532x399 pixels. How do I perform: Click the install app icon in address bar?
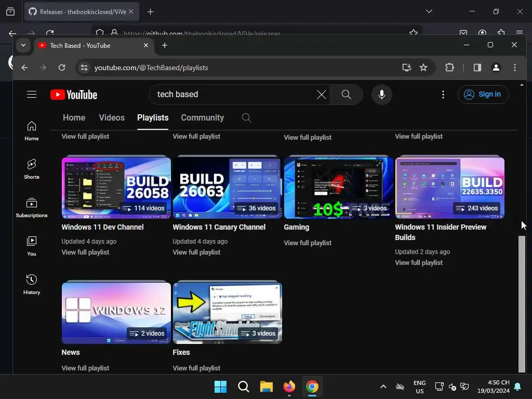[406, 68]
